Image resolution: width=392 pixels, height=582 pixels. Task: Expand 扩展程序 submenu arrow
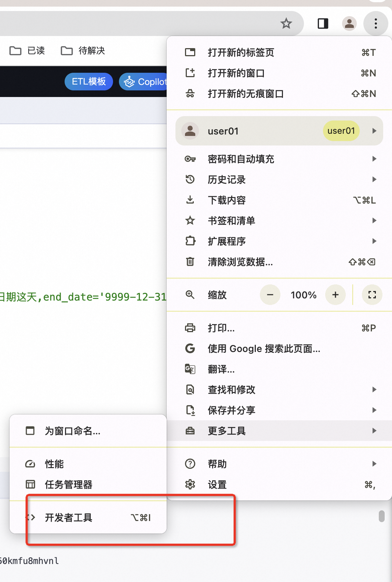[374, 241]
